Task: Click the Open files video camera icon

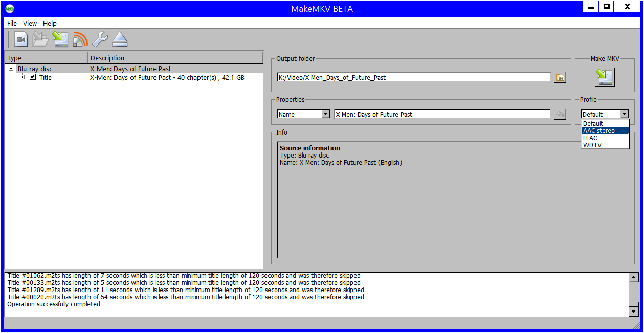Action: (x=21, y=39)
